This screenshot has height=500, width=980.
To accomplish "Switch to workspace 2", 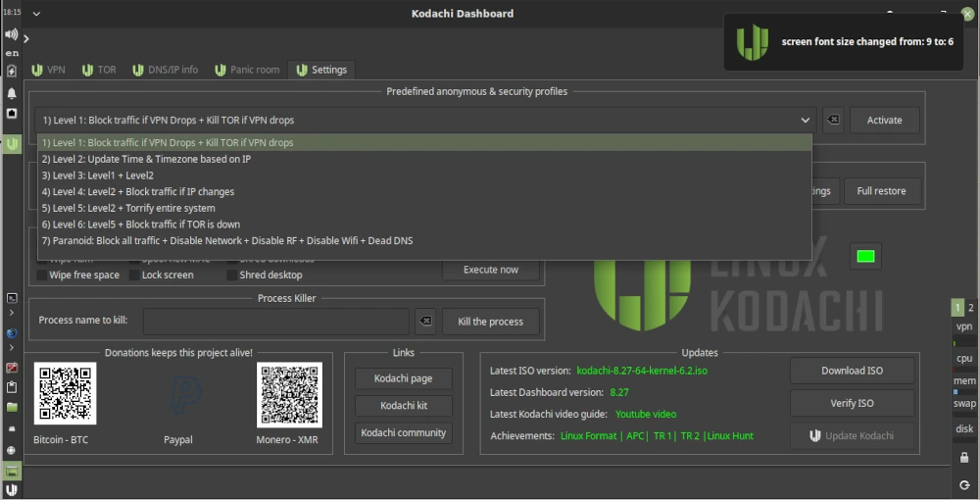I will (970, 308).
